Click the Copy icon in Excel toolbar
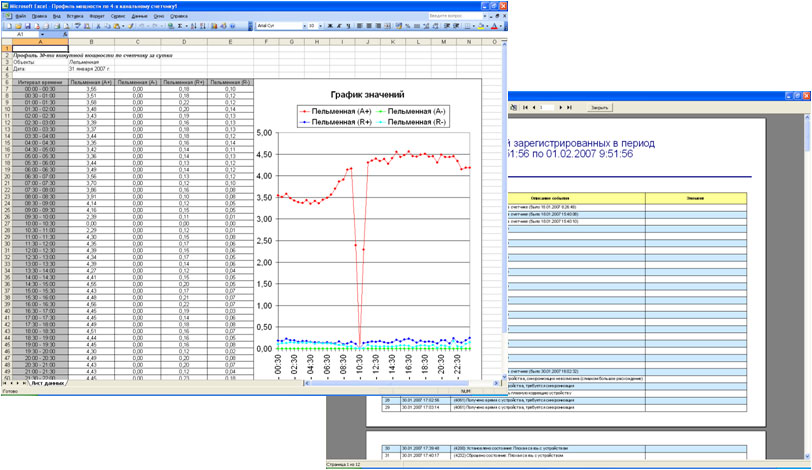The height and width of the screenshot is (470, 812). coord(107,26)
